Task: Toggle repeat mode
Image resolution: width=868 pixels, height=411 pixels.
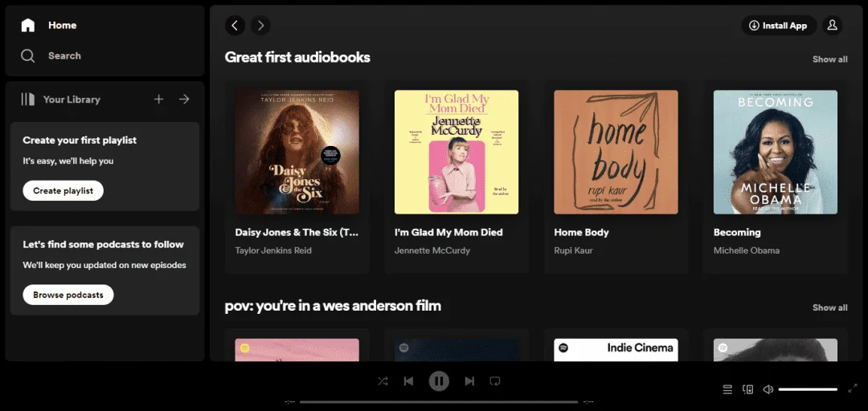Action: (x=495, y=381)
